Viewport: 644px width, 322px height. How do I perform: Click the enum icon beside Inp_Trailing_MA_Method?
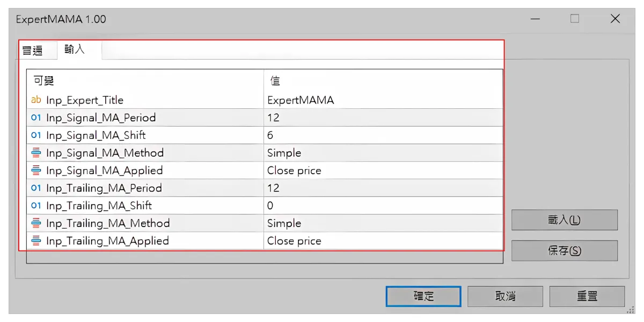click(36, 223)
